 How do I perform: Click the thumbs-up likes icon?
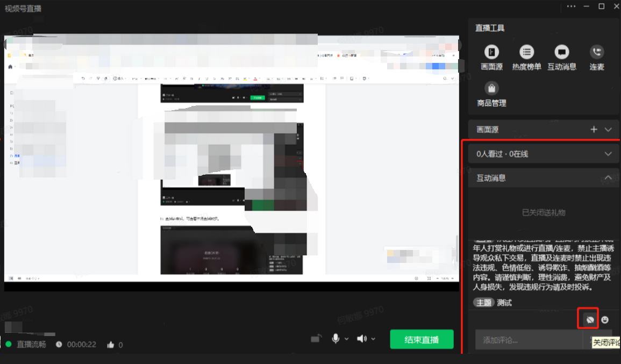(x=111, y=345)
